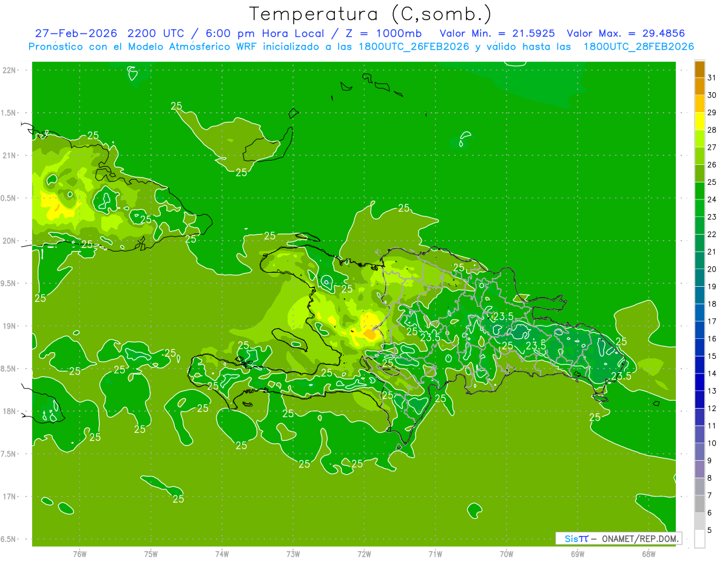Image resolution: width=728 pixels, height=562 pixels.
Task: Click the "Z = 1000mb" level text
Action: click(383, 33)
